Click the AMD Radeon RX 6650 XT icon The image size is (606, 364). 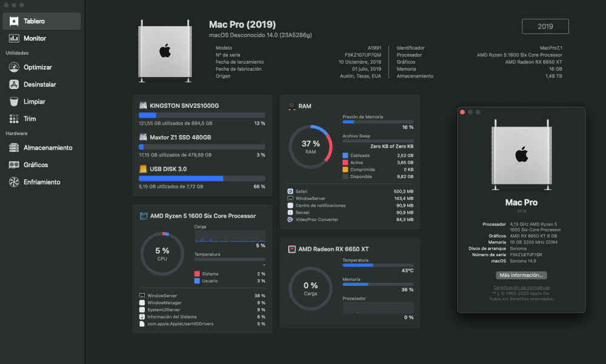[x=292, y=250]
